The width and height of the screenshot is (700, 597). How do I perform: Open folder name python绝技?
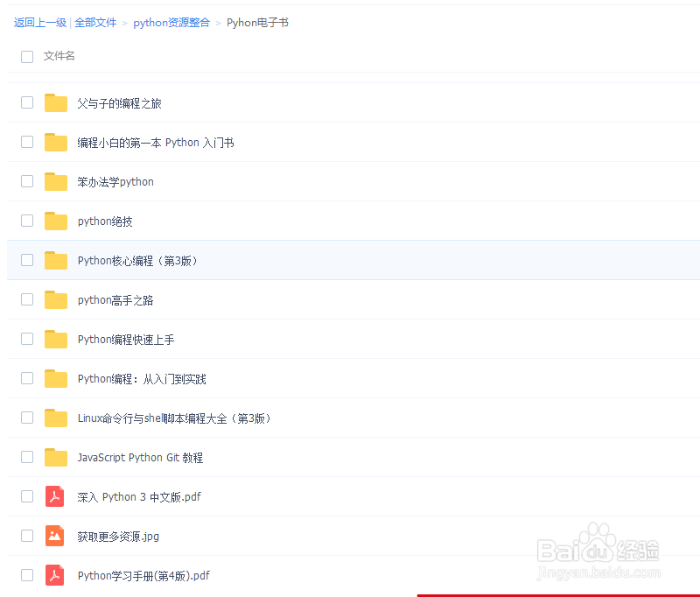pyautogui.click(x=105, y=221)
